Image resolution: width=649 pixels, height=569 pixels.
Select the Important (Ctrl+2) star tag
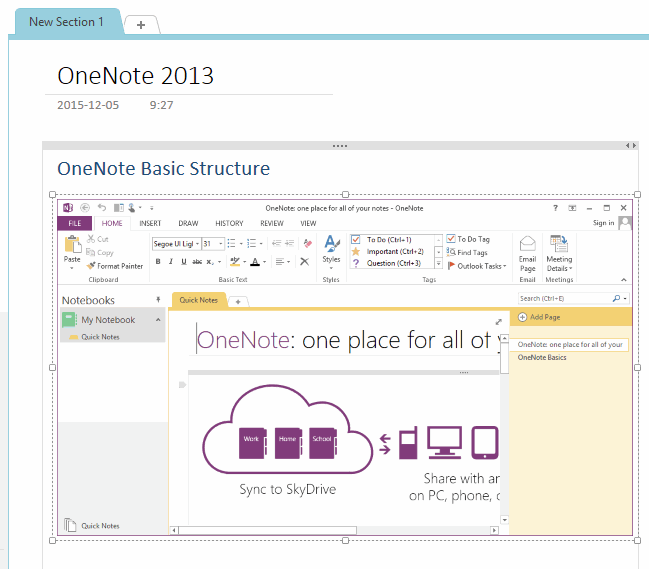click(x=356, y=252)
